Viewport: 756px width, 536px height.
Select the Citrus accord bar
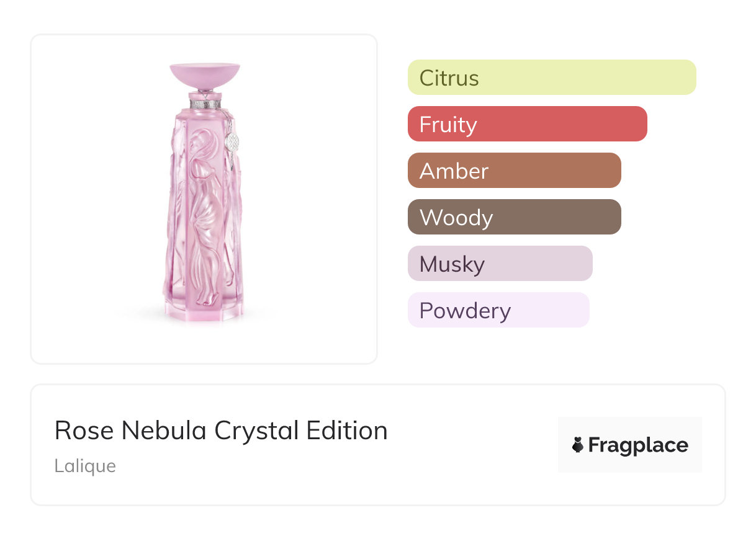552,78
